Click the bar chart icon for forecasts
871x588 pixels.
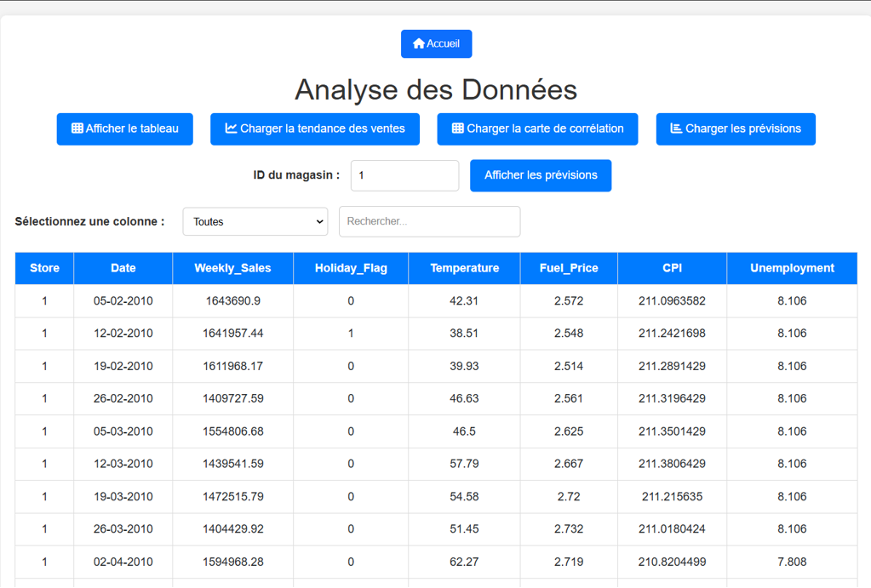coord(676,128)
